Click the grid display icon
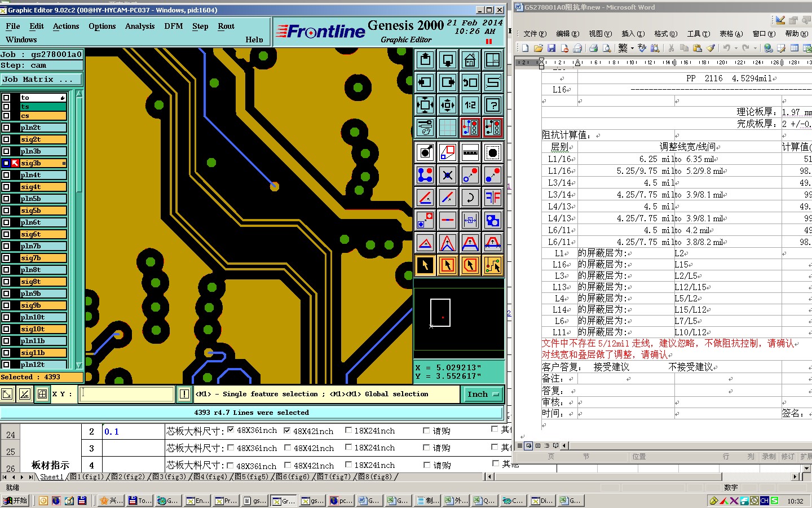This screenshot has width=812, height=508. [447, 128]
